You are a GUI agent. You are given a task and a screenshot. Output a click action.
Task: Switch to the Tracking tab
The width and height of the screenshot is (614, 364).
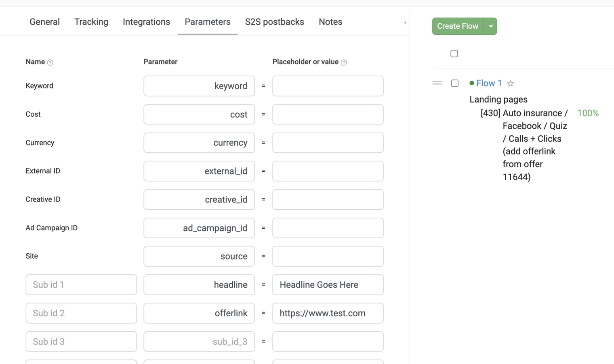click(x=91, y=22)
